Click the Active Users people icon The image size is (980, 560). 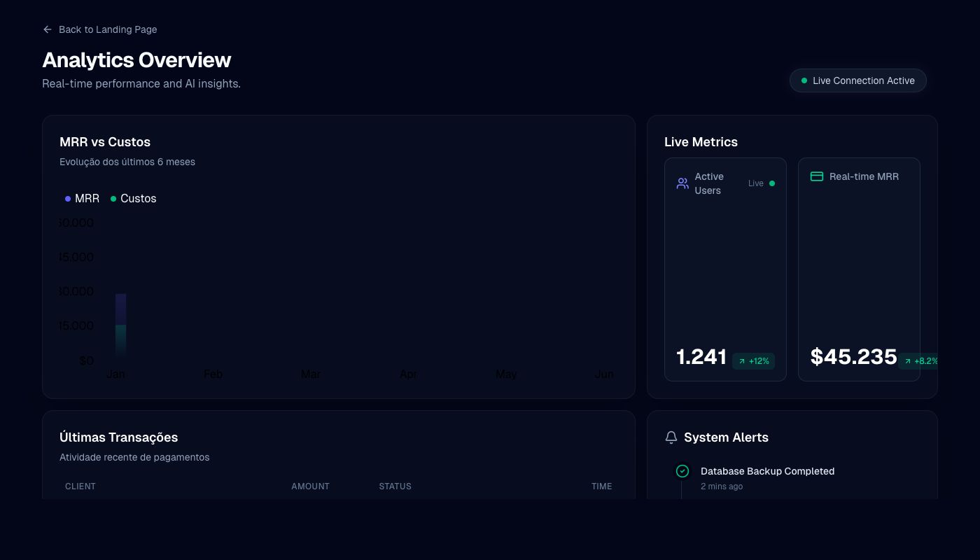click(x=682, y=183)
